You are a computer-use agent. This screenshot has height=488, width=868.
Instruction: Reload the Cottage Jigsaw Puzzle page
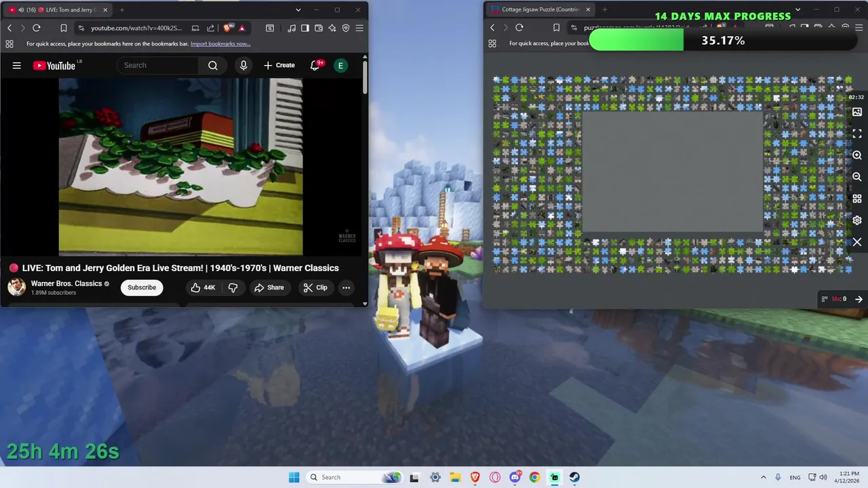click(x=519, y=28)
